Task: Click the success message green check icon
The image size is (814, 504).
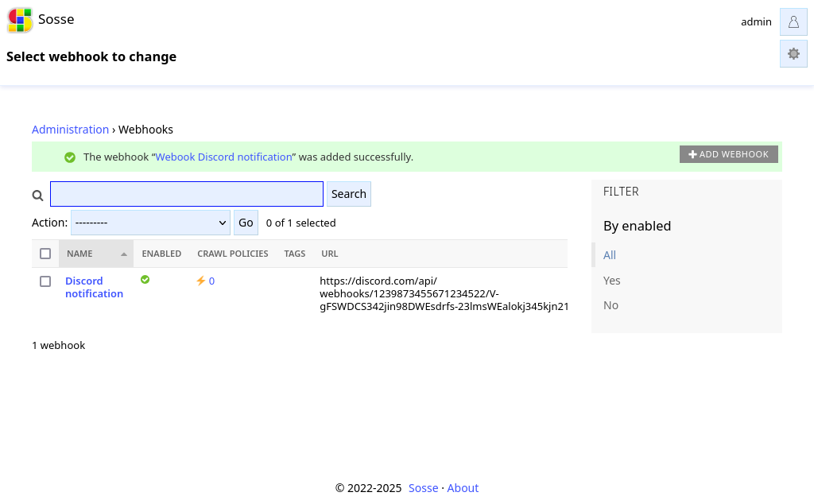Action: [70, 157]
